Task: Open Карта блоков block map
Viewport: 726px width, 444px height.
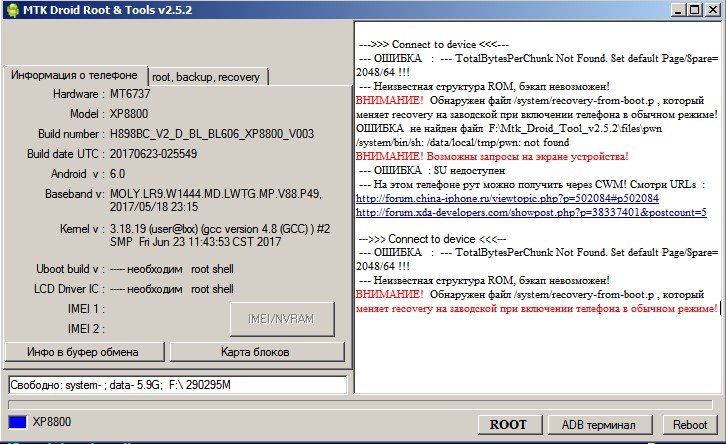Action: (x=255, y=352)
